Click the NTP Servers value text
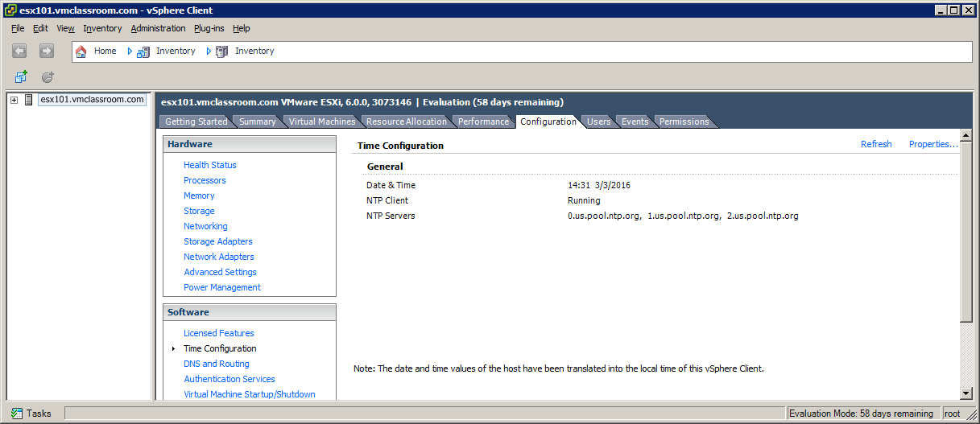 (683, 216)
